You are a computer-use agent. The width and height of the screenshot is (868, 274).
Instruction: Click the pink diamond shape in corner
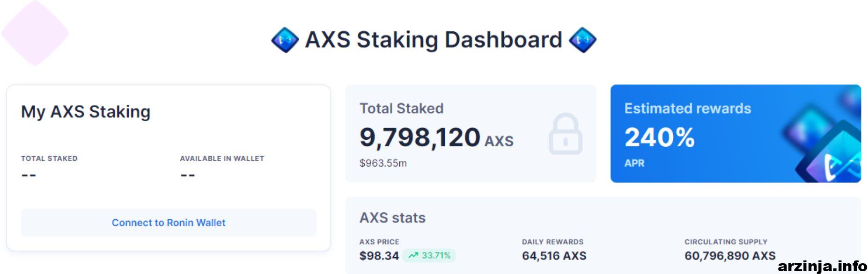35,33
